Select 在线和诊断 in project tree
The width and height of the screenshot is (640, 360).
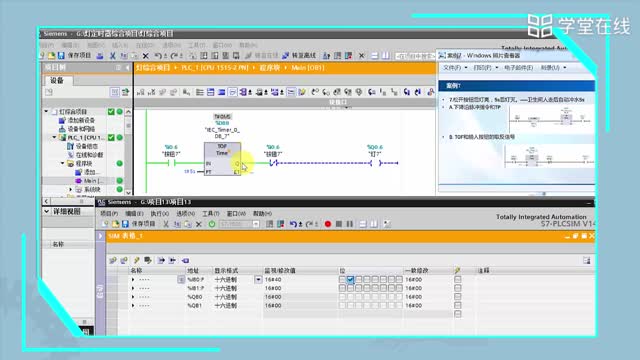(89, 155)
